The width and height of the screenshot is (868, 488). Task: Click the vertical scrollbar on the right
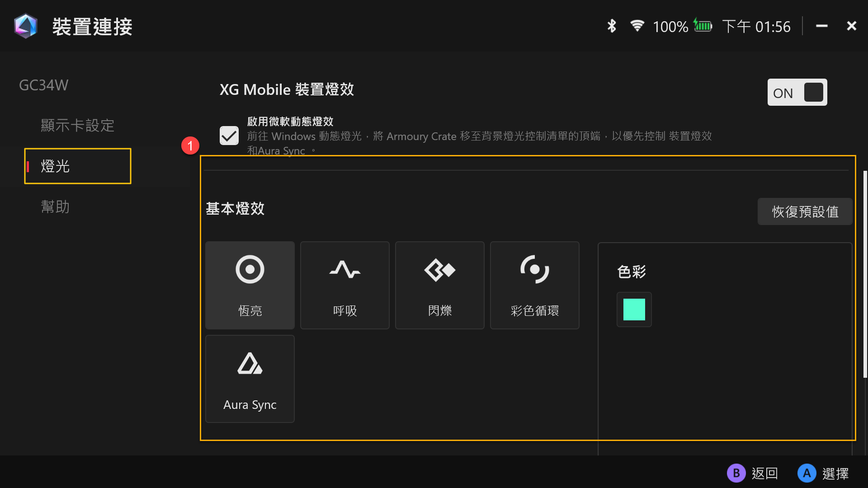pos(865,274)
